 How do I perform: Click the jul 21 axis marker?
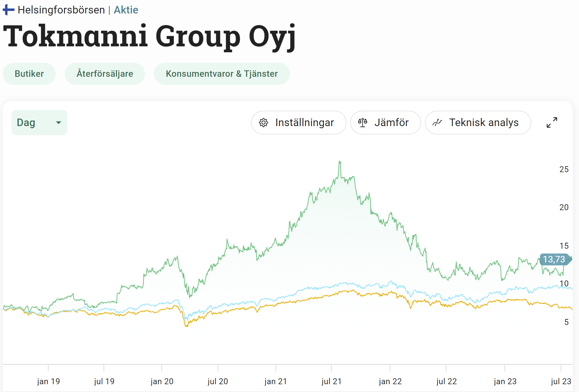tap(331, 381)
